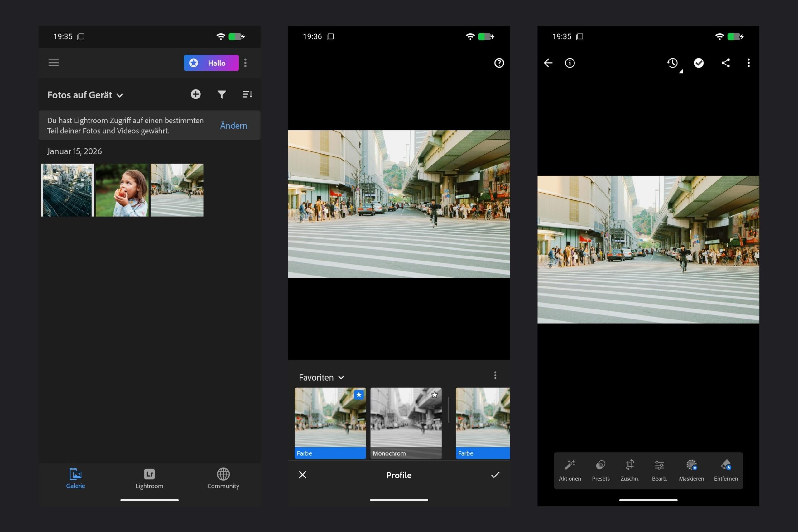This screenshot has height=532, width=798.
Task: Switch to the Community tab
Action: click(x=223, y=478)
